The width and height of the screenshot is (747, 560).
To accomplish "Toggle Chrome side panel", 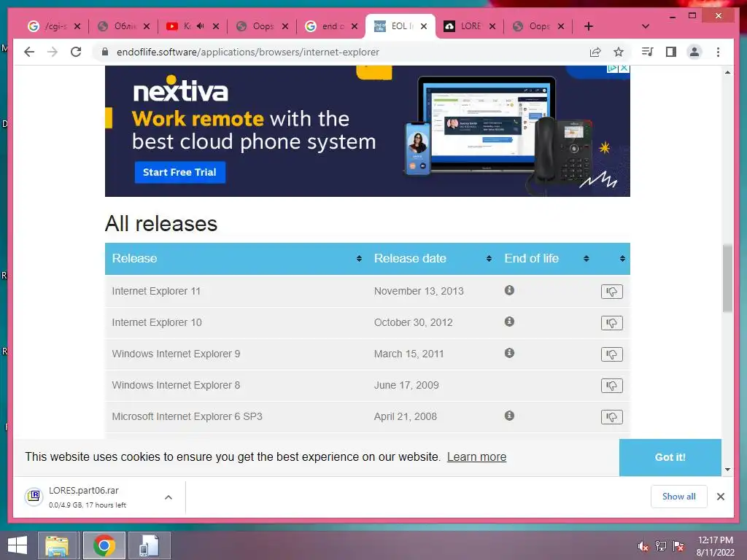I will coord(671,52).
